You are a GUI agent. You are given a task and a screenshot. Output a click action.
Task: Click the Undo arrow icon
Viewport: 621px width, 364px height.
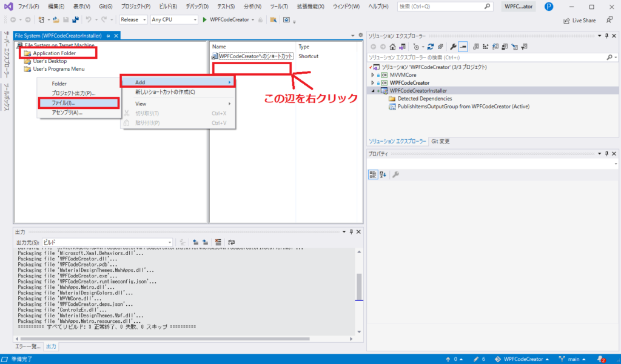pyautogui.click(x=89, y=20)
